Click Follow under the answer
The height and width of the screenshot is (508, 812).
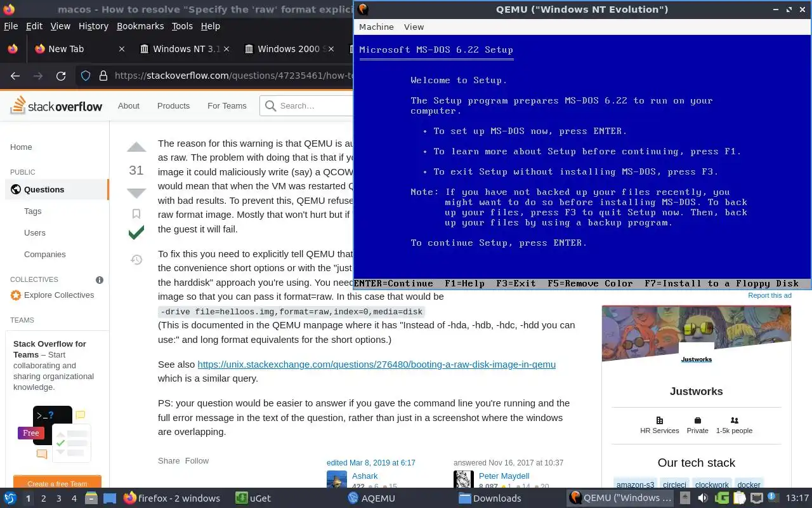point(197,461)
